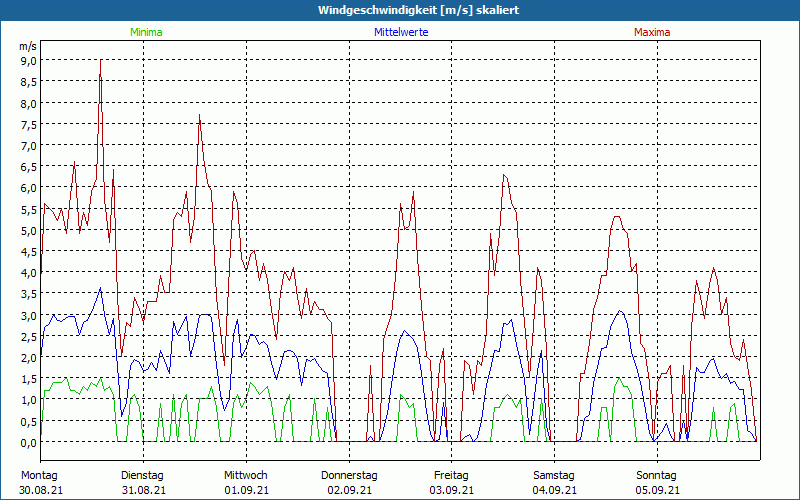Click the date 31.08.21
Viewport: 800px width, 500px height.
[144, 490]
